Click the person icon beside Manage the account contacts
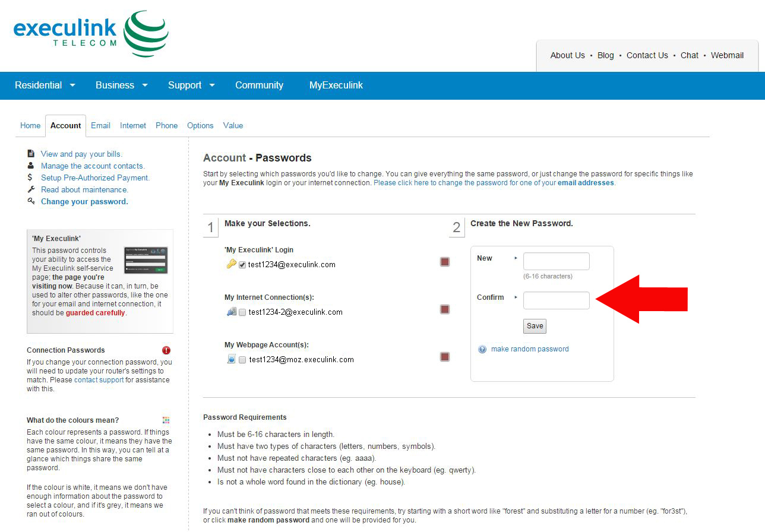The height and width of the screenshot is (532, 765). click(31, 166)
